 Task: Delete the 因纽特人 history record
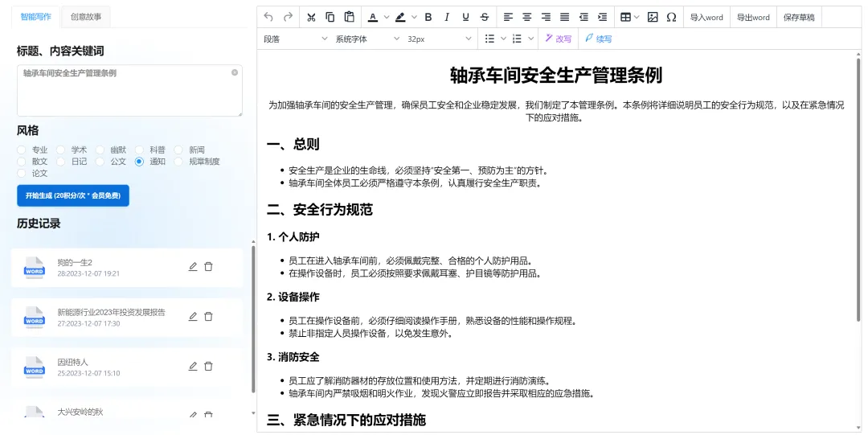[208, 367]
